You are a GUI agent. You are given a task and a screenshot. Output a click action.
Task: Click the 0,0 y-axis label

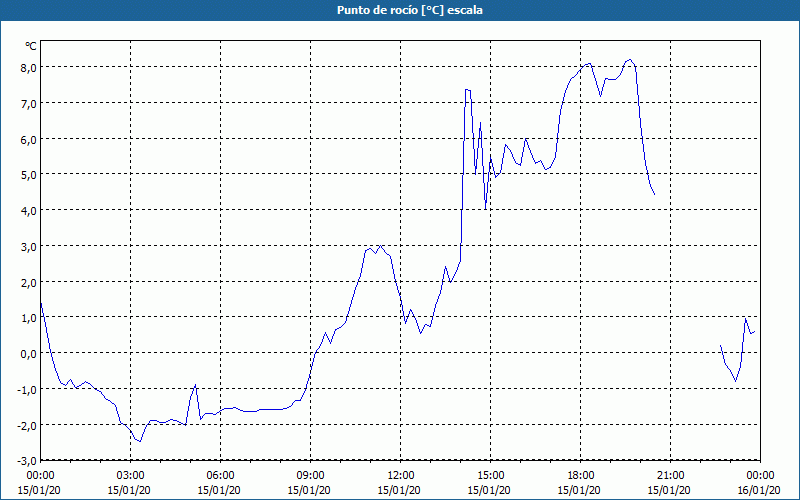coord(28,353)
